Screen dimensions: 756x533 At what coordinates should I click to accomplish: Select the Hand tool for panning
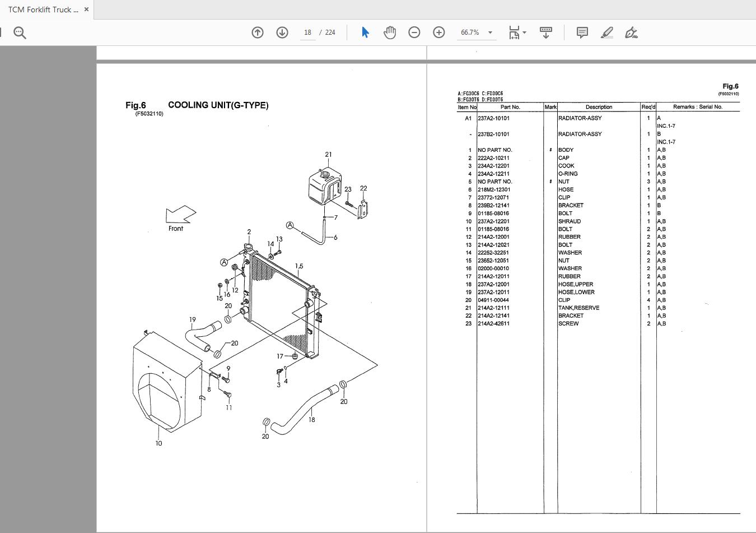point(390,33)
